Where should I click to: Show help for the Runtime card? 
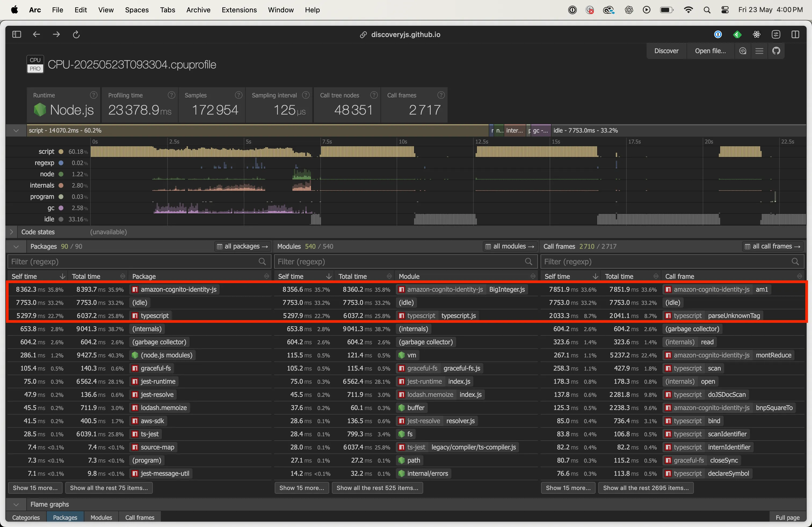93,95
